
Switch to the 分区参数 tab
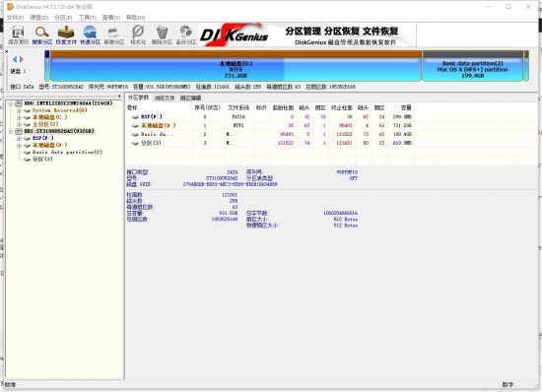coord(138,98)
